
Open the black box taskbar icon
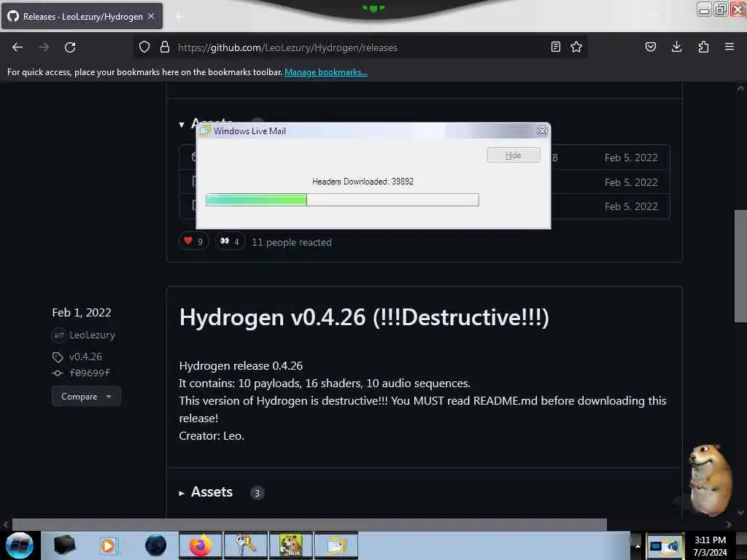pos(64,545)
